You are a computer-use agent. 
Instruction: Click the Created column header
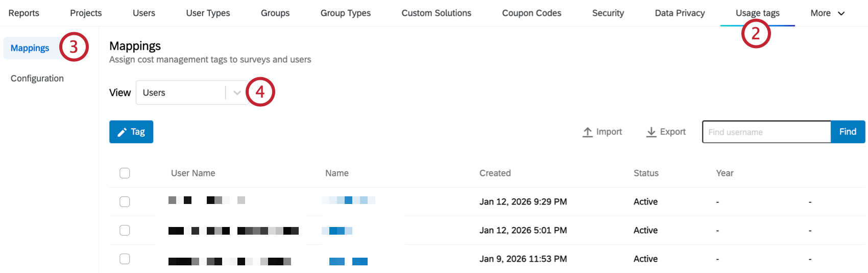pyautogui.click(x=495, y=173)
